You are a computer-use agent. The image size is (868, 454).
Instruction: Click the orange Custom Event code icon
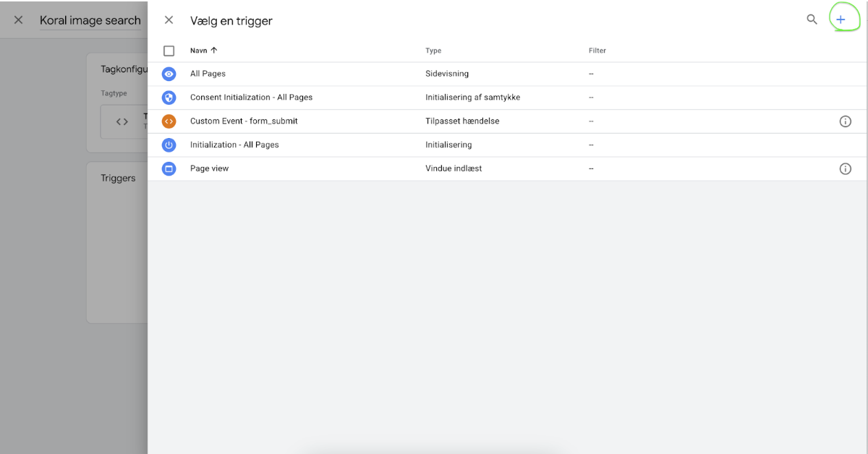tap(169, 121)
